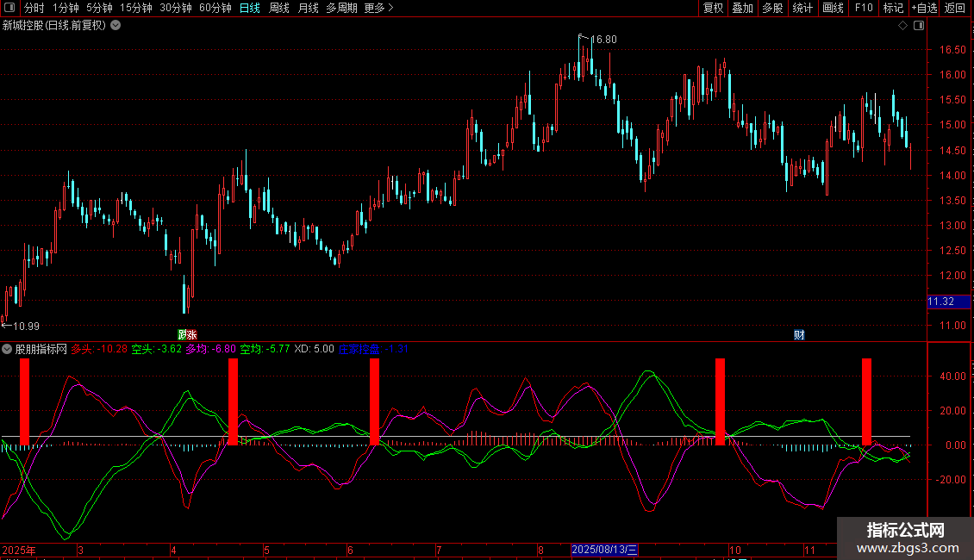This screenshot has height=560, width=974.
Task: Open F10 company information
Action: pos(864,8)
